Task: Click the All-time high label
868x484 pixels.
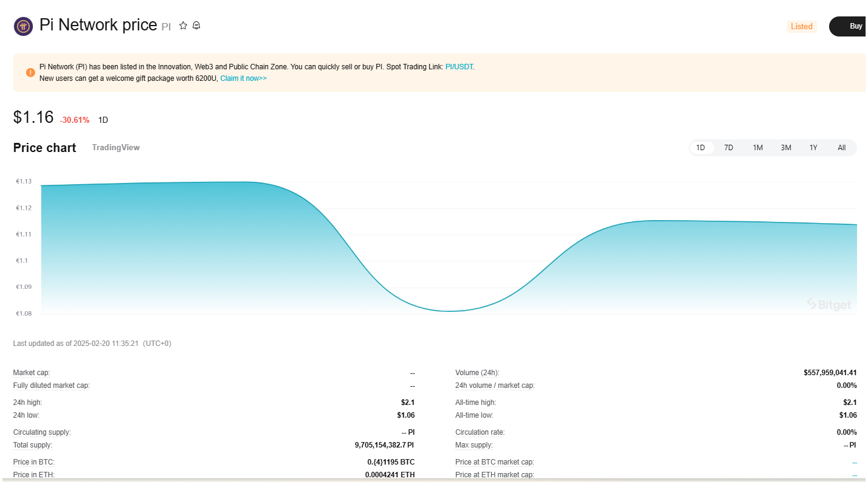Action: [476, 403]
